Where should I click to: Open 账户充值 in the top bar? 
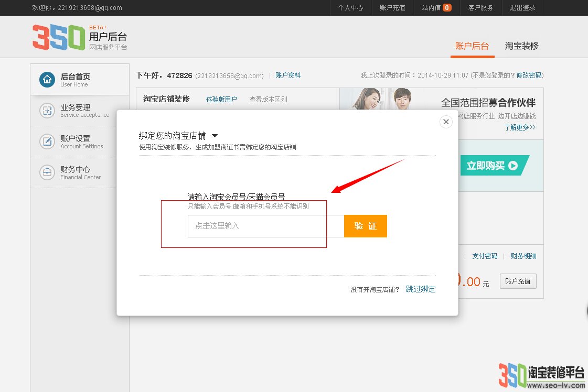click(x=392, y=7)
